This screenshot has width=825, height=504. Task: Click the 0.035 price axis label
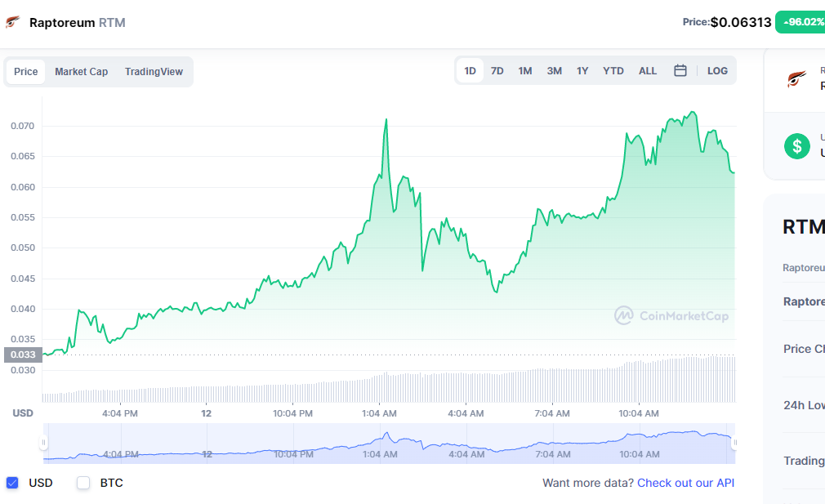[x=23, y=339]
